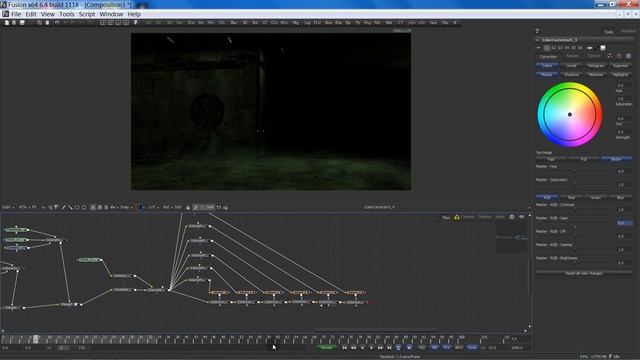The width and height of the screenshot is (640, 360).
Task: Click the green Render button
Action: click(x=327, y=348)
